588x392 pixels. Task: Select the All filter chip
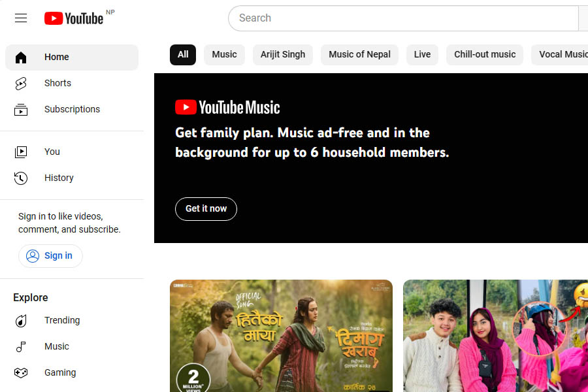(x=183, y=55)
